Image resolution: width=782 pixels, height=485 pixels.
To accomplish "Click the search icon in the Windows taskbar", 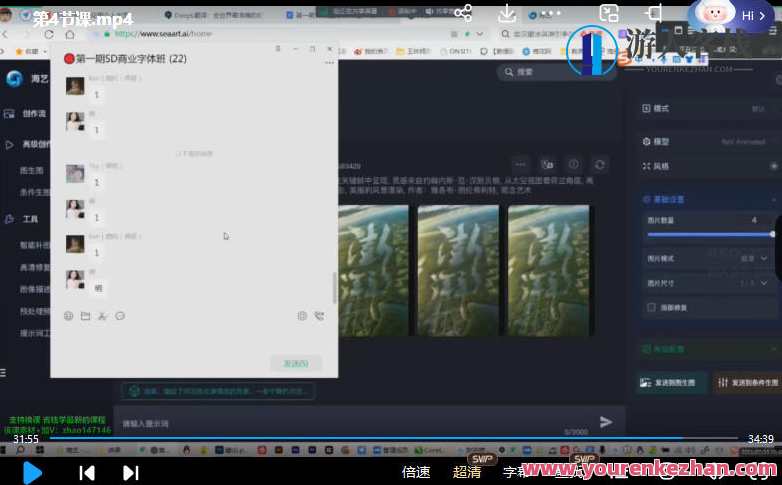I will coord(20,450).
